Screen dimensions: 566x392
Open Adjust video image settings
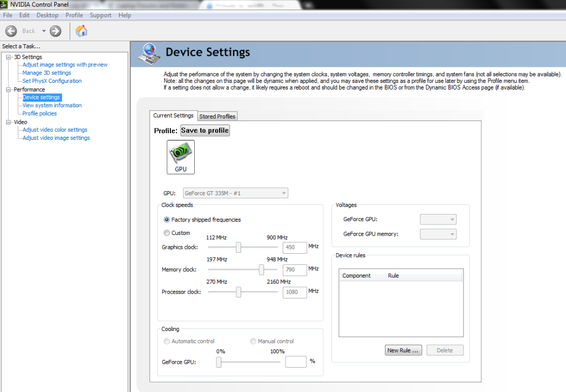(x=56, y=138)
